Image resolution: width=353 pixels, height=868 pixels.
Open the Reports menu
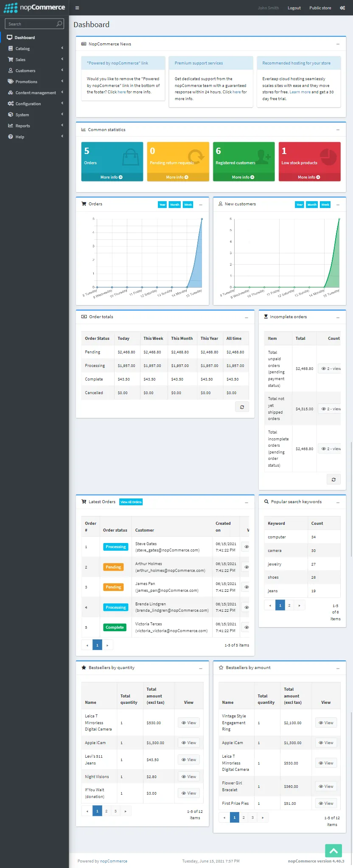coord(34,126)
